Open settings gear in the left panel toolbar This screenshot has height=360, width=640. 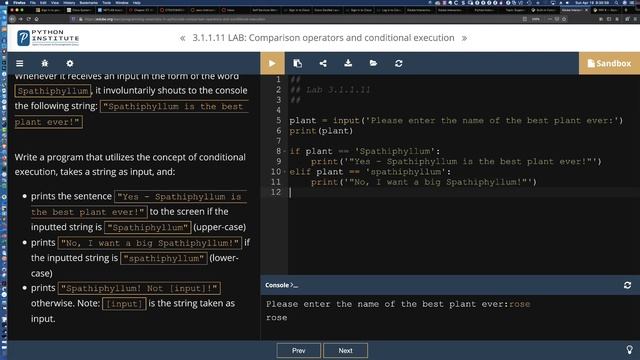point(70,63)
